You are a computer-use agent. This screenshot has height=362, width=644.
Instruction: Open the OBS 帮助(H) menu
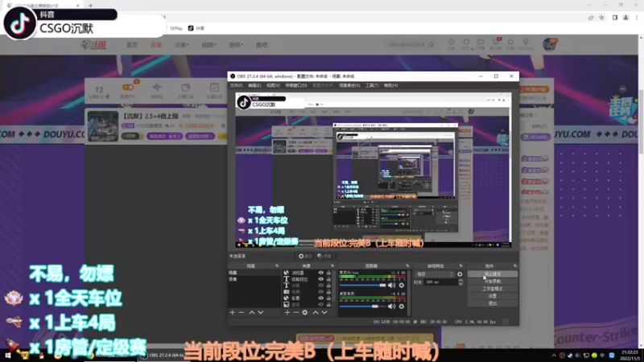click(x=390, y=85)
